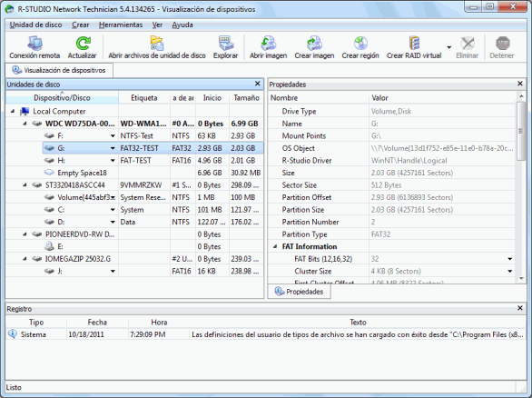Collapse the Local Computer tree node

click(13, 111)
